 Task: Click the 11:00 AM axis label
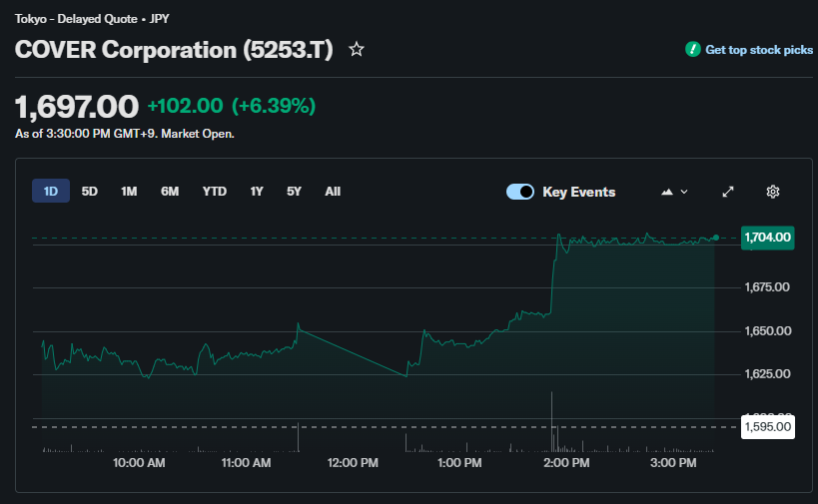[x=246, y=463]
